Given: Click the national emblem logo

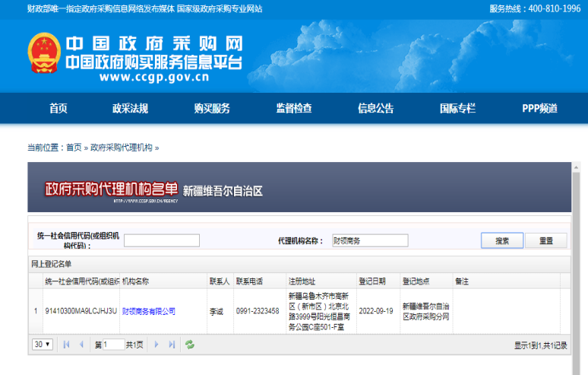Looking at the screenshot, I should 43,53.
